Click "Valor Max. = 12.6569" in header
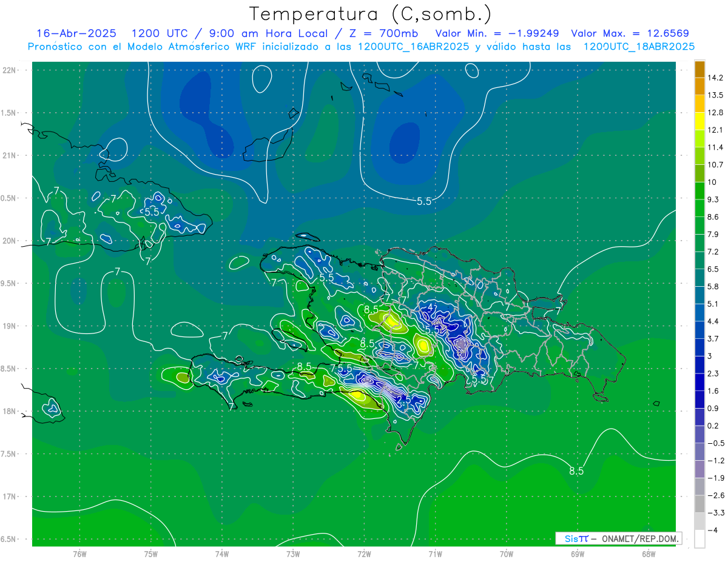Viewport: 728px width, 562px height. click(630, 33)
